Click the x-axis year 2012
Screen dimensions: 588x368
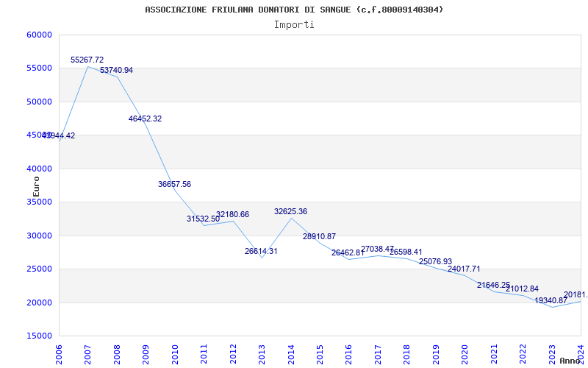click(x=233, y=355)
